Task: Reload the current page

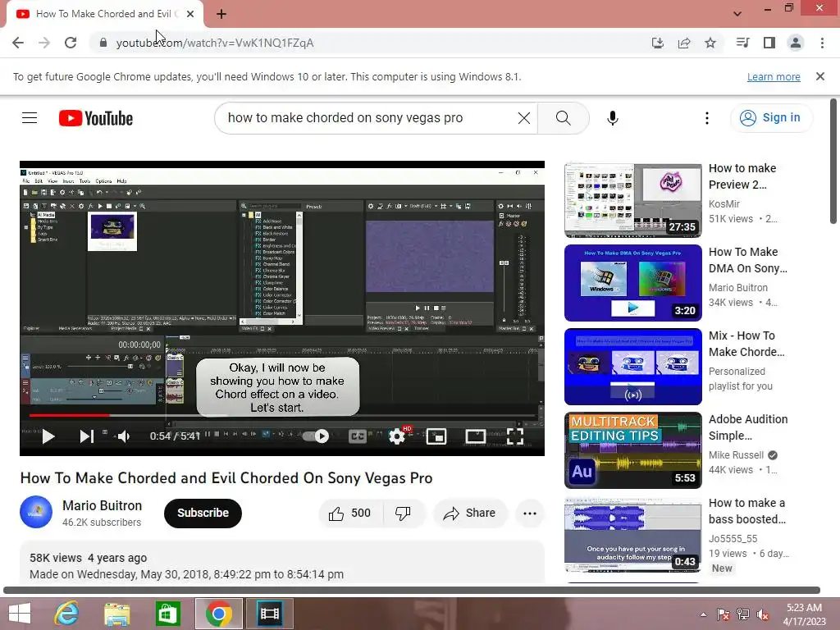Action: pos(71,43)
